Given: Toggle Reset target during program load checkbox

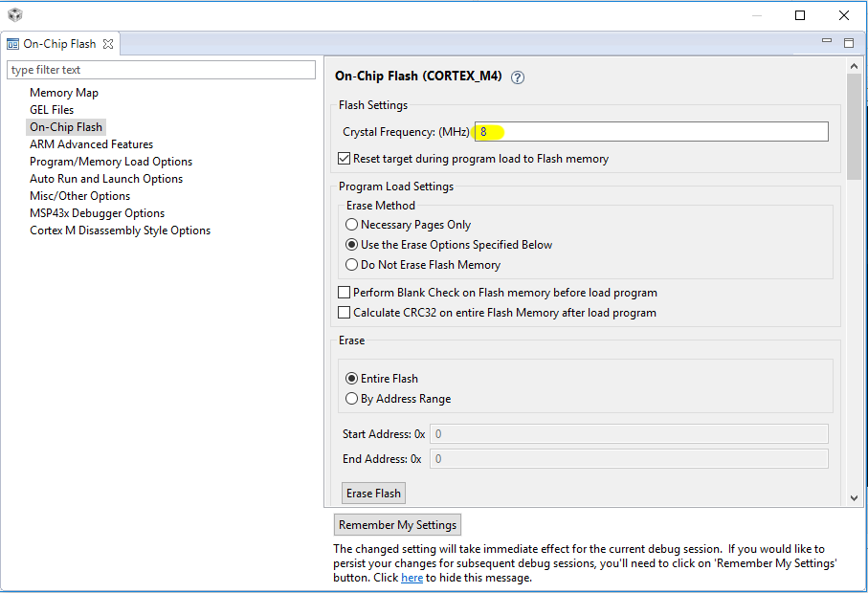Looking at the screenshot, I should coord(345,159).
